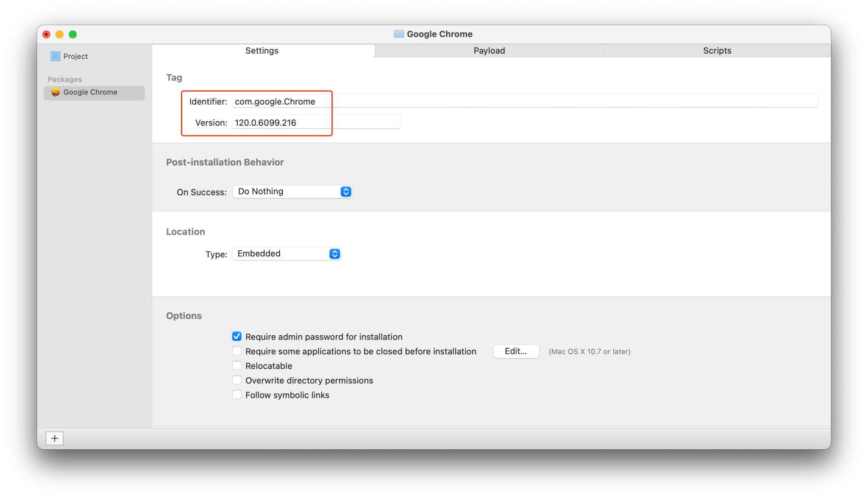The image size is (868, 498).
Task: Check the Relocatable option
Action: [237, 365]
